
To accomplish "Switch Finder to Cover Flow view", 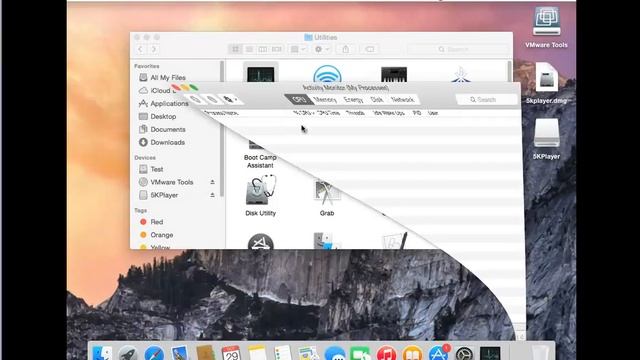I will (x=277, y=49).
